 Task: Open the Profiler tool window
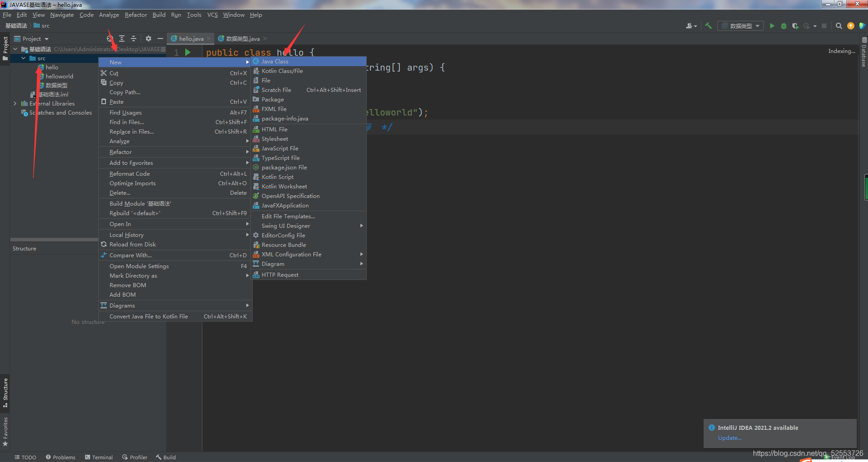[x=134, y=457]
